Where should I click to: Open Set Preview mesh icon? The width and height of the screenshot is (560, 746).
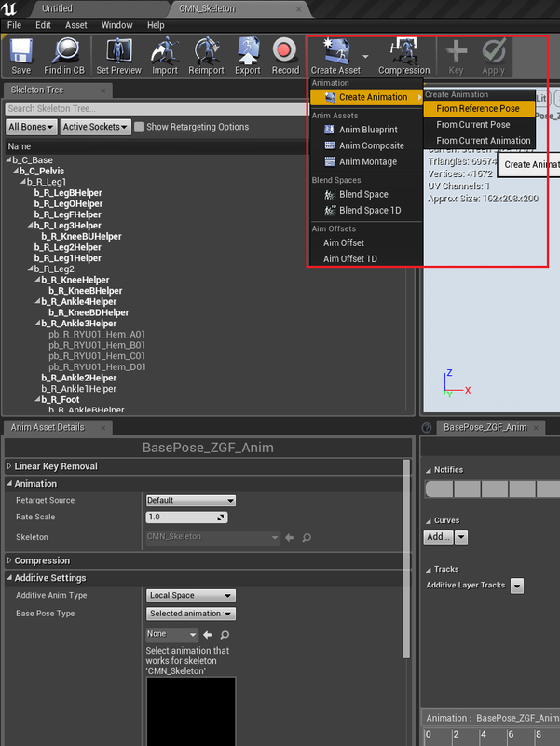point(119,50)
